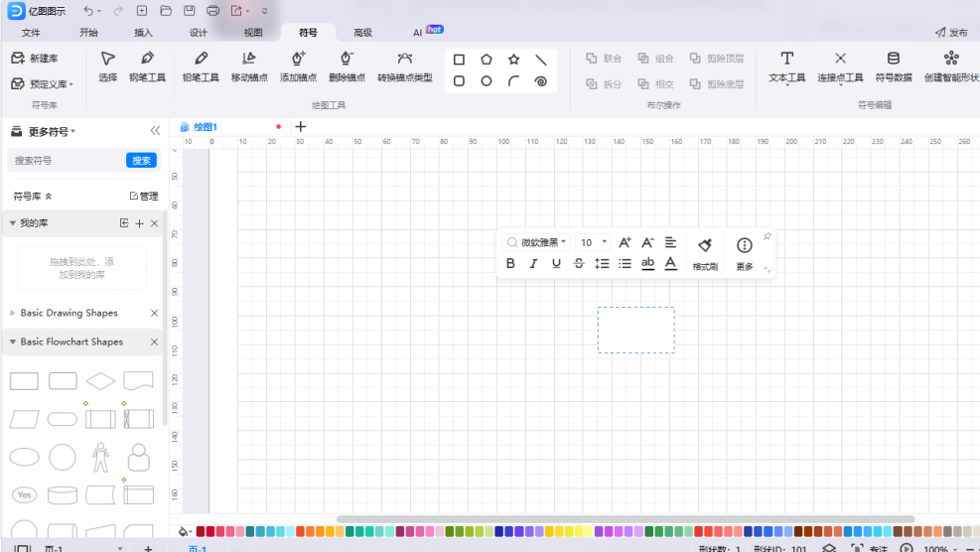Toggle Bold formatting
The width and height of the screenshot is (980, 552).
pos(510,264)
